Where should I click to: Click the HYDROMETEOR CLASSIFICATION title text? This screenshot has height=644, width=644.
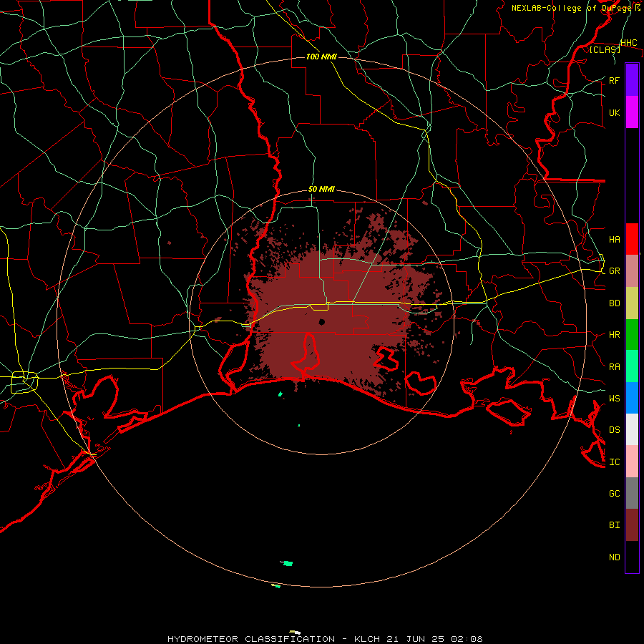[251, 639]
